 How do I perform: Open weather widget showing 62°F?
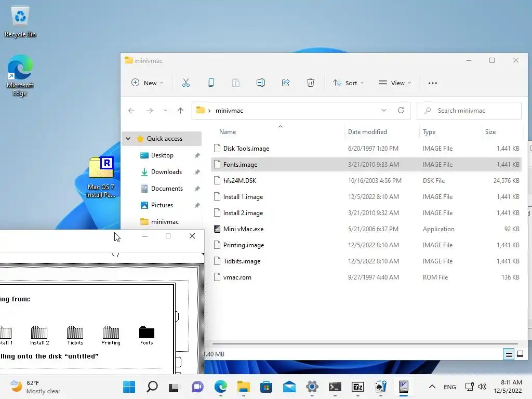(x=35, y=387)
